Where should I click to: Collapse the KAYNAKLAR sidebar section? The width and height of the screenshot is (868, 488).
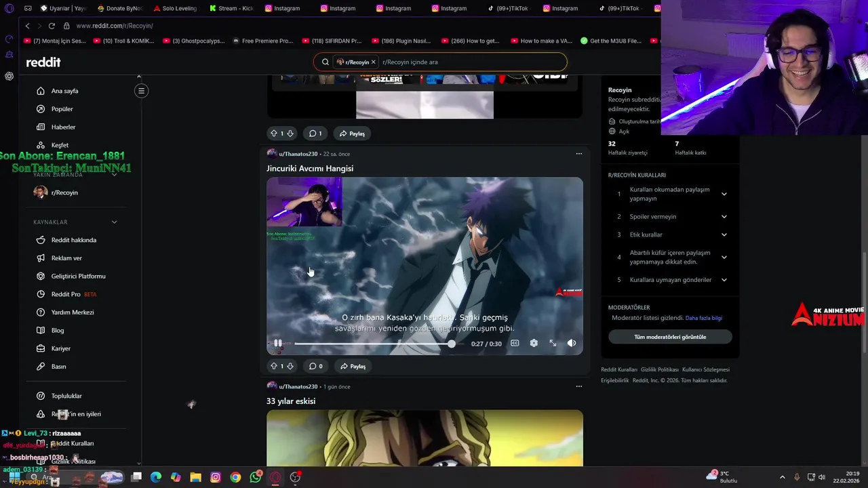[x=114, y=222]
